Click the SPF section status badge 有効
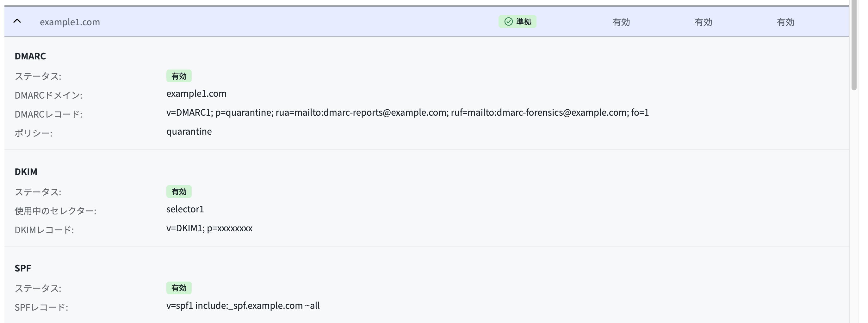This screenshot has height=323, width=868. tap(179, 288)
